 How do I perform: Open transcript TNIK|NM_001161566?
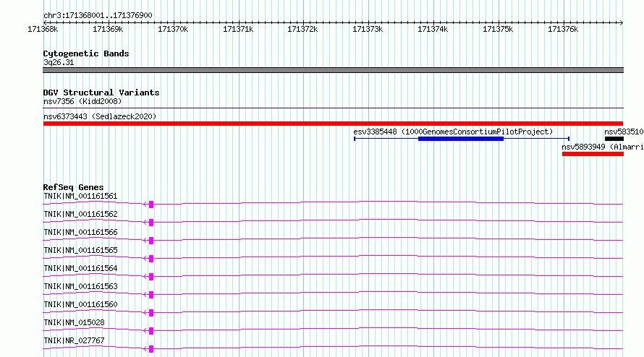click(80, 232)
